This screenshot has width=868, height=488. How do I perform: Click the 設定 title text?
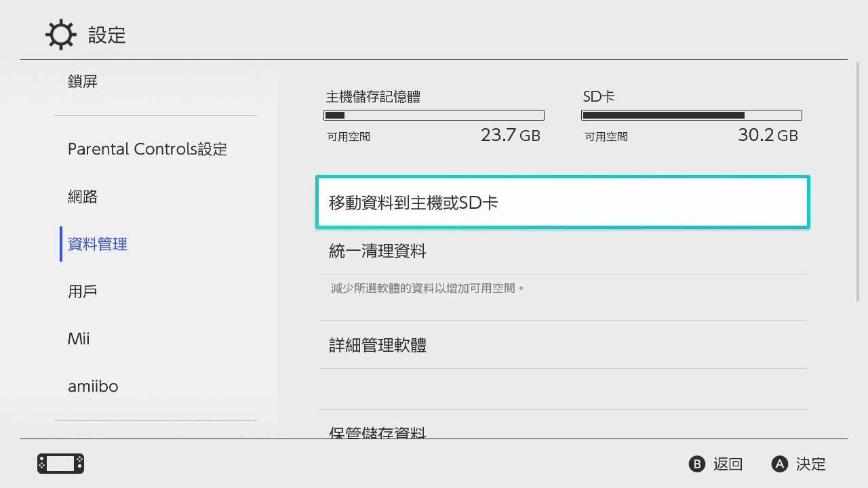[x=107, y=36]
